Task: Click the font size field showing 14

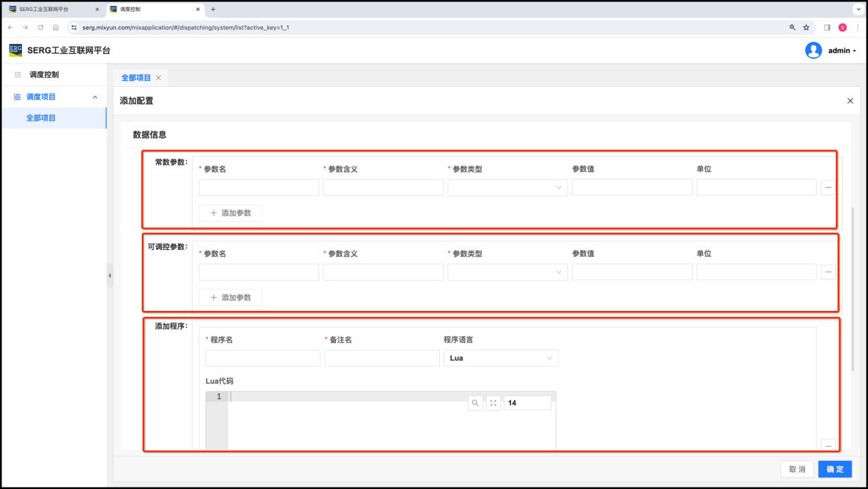Action: point(527,403)
